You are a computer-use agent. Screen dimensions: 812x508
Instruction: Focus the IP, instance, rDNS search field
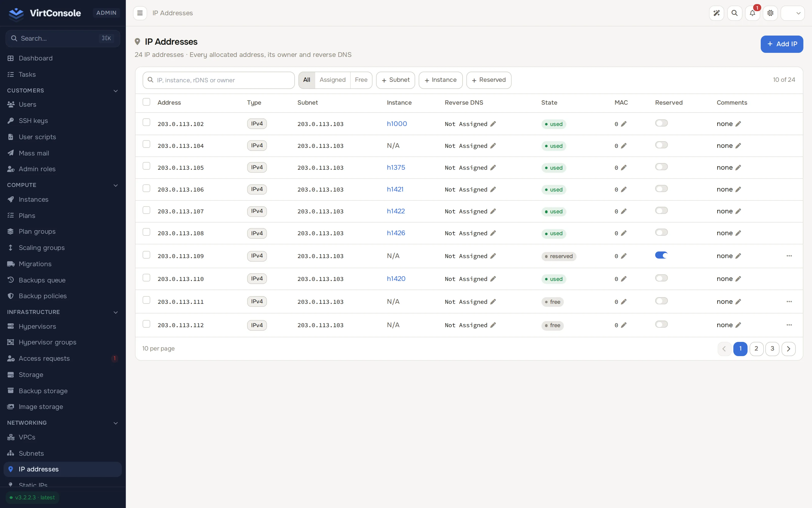point(218,80)
